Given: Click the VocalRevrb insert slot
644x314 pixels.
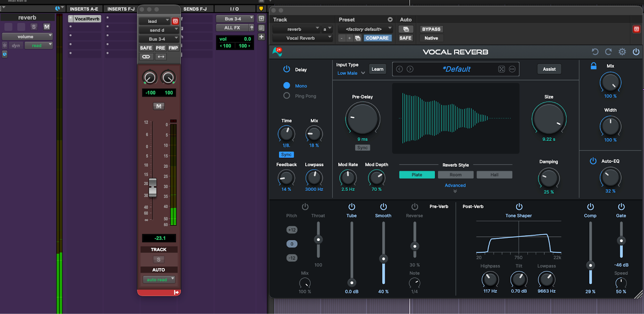Looking at the screenshot, I should [x=85, y=19].
